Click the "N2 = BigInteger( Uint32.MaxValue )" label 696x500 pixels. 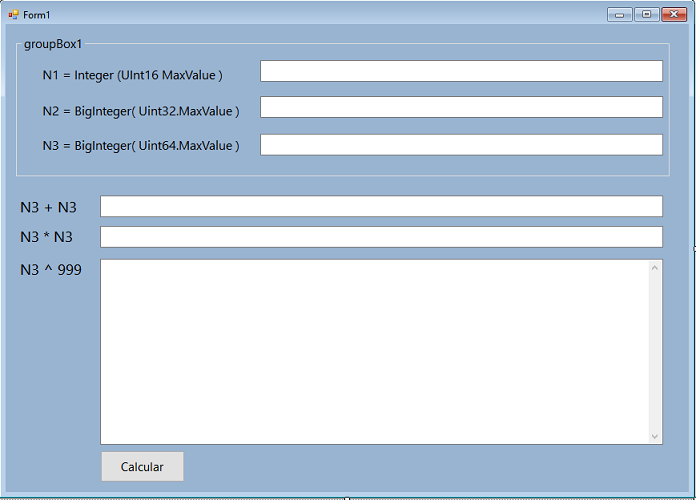click(141, 111)
